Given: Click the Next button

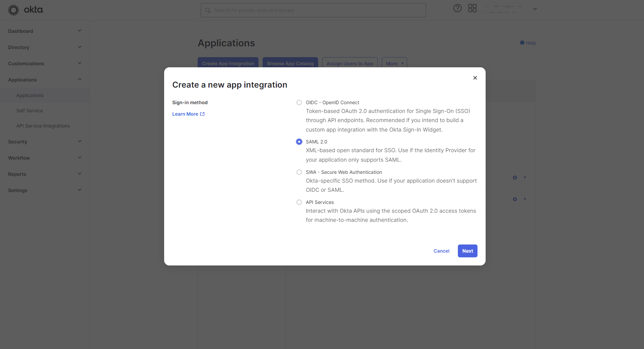Looking at the screenshot, I should pyautogui.click(x=468, y=251).
